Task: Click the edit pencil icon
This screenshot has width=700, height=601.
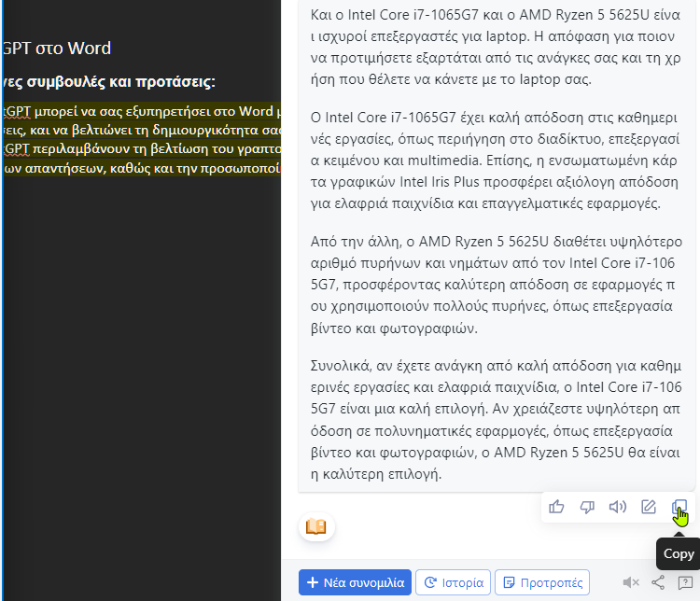Action: 649,507
